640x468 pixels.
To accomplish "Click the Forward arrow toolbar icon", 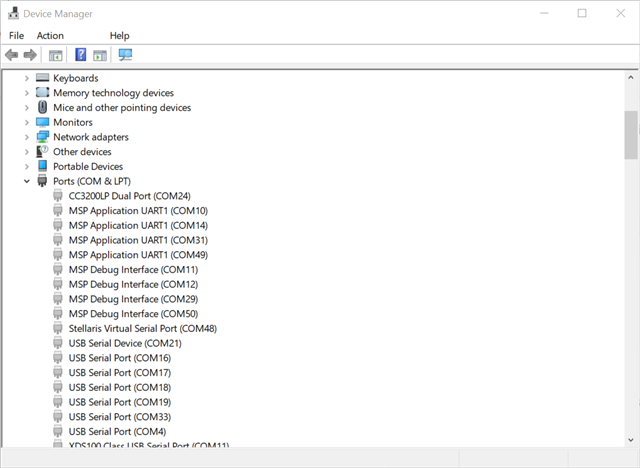I will [30, 55].
